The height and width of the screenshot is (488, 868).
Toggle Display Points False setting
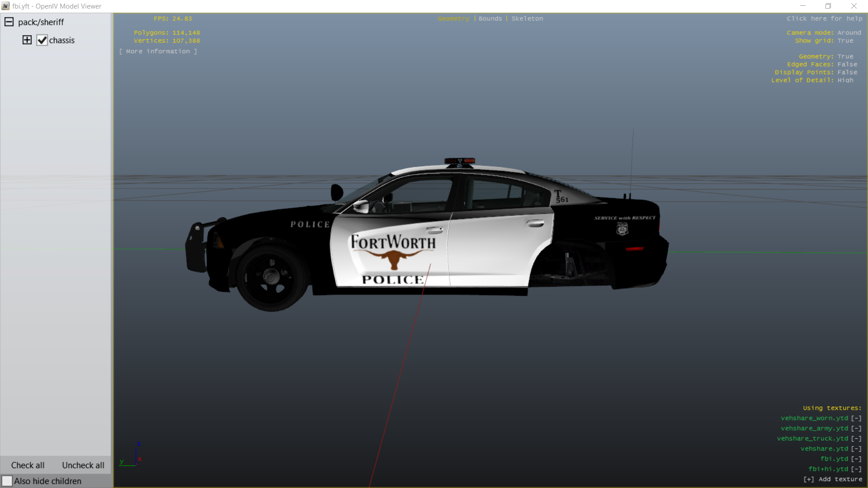(847, 72)
